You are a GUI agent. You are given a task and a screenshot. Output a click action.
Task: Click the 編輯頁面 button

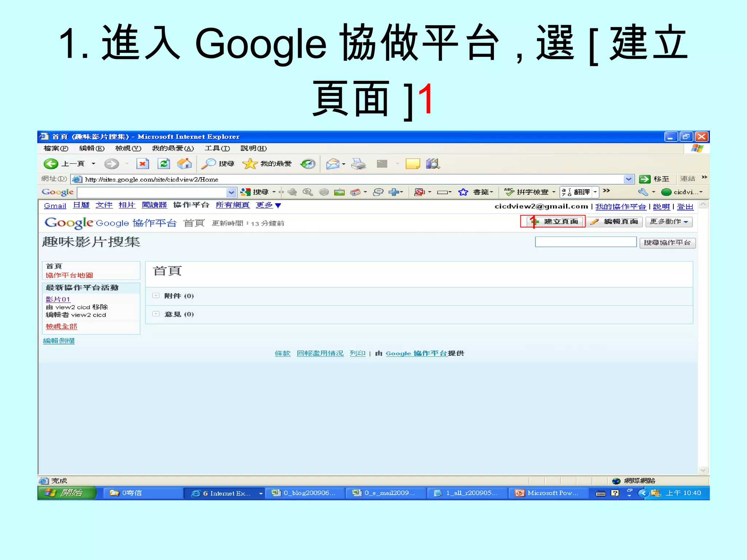[614, 222]
